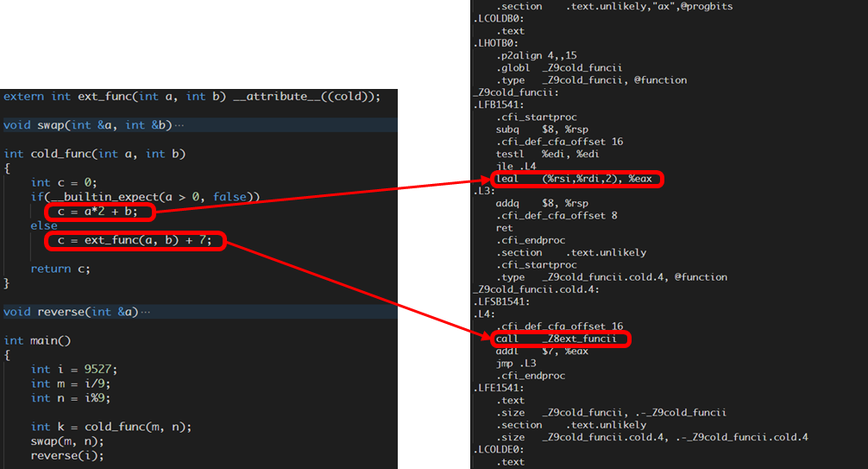Screen dimensions: 868x469
Task: Click the 'swap(m, n);' call in main
Action: coord(67,441)
